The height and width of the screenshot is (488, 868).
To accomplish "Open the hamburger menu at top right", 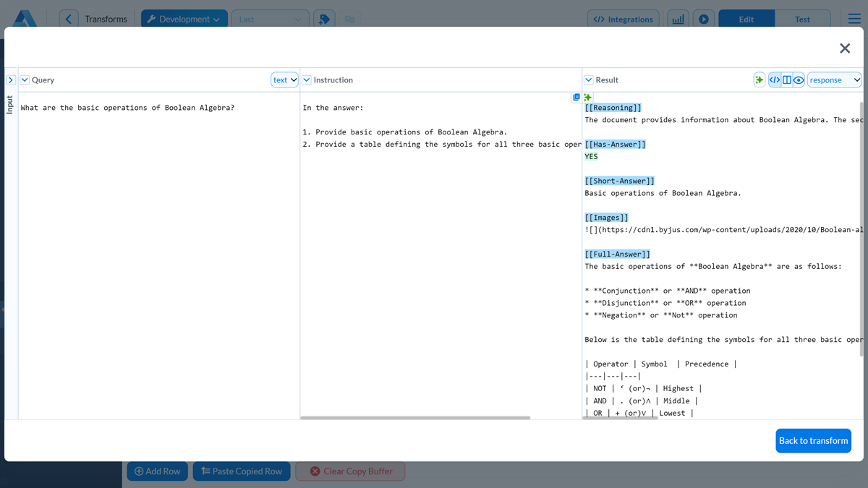I will (x=854, y=19).
